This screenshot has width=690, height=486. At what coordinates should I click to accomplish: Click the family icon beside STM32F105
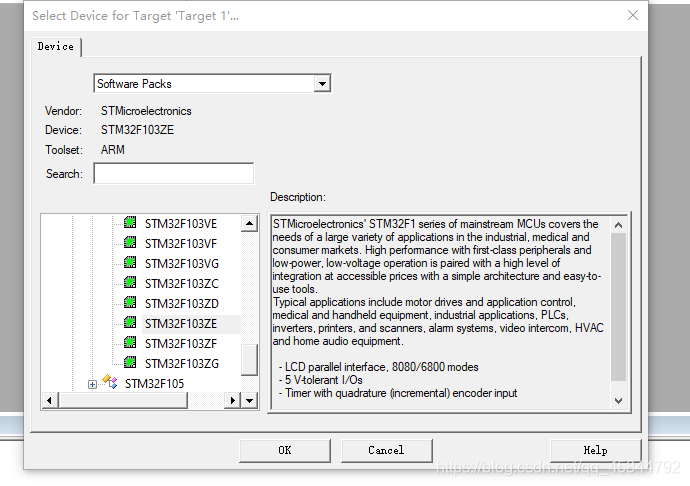coord(110,382)
